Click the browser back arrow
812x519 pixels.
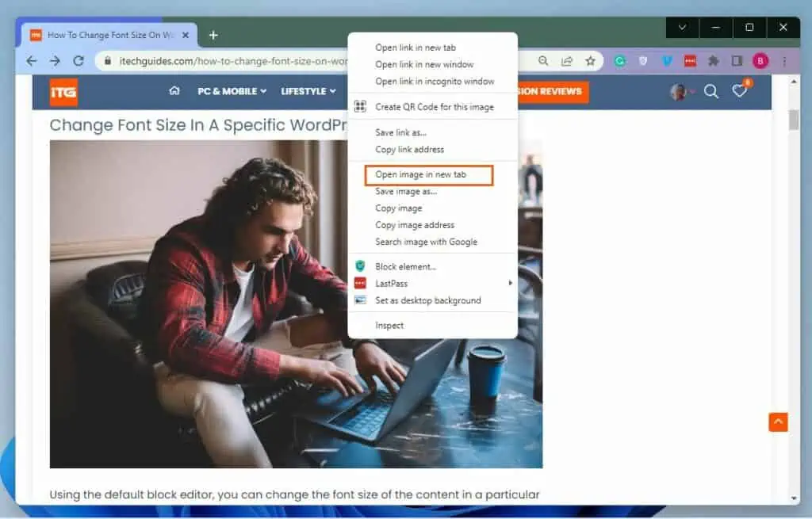click(x=31, y=60)
